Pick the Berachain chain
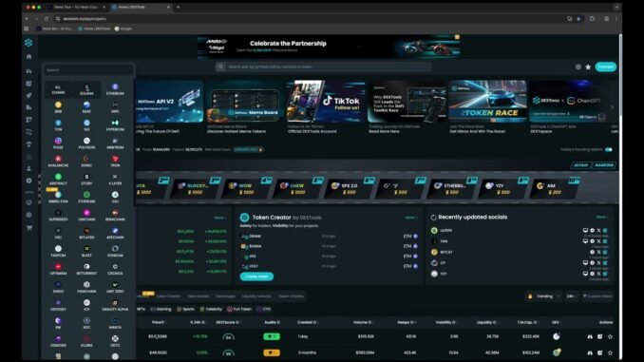 pos(115,216)
